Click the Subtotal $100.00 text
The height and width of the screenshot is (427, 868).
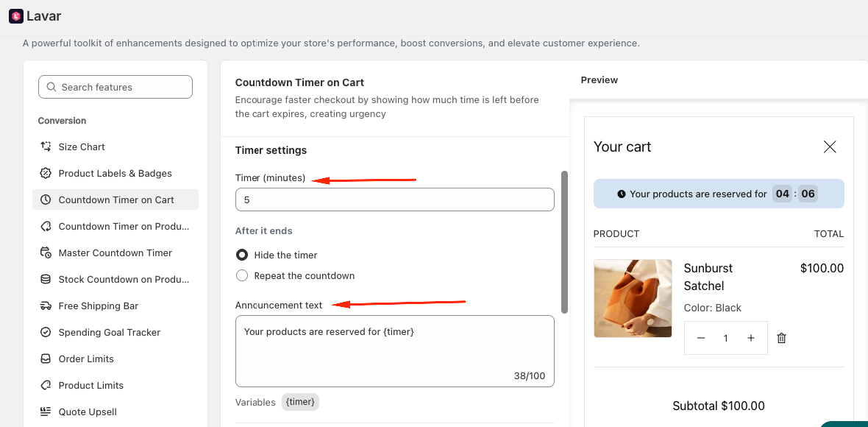tap(719, 406)
